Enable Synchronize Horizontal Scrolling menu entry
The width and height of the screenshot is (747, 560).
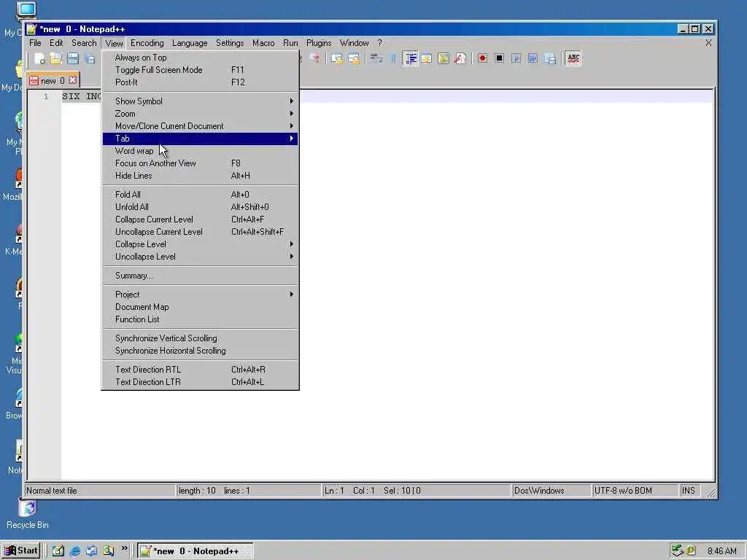[x=201, y=351]
